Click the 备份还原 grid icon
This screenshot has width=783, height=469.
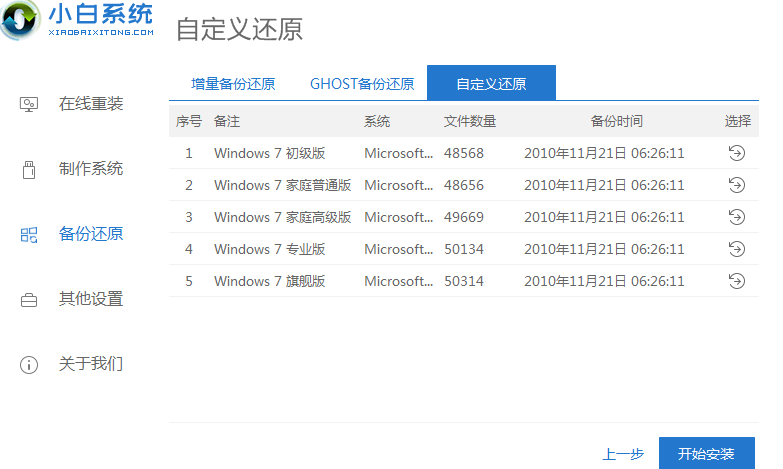(29, 235)
